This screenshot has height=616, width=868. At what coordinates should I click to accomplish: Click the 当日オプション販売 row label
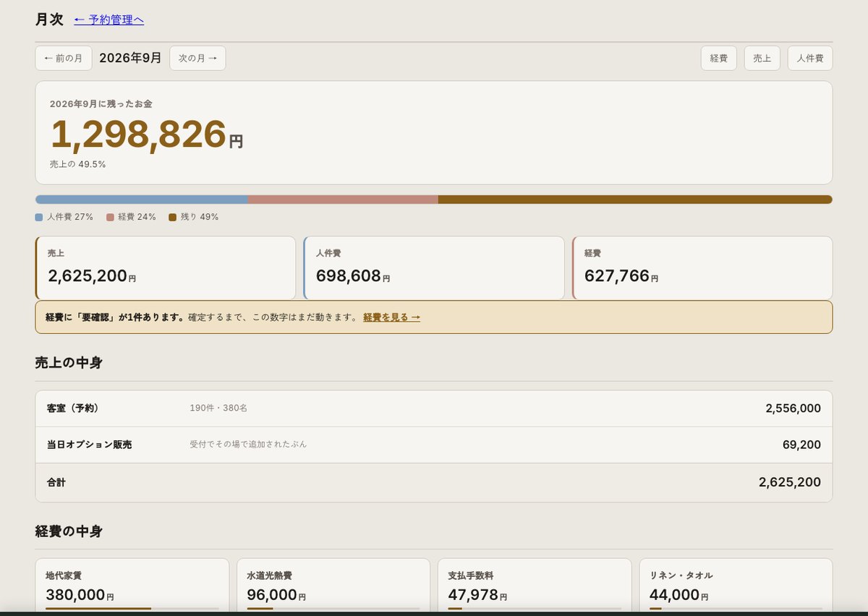tap(89, 445)
